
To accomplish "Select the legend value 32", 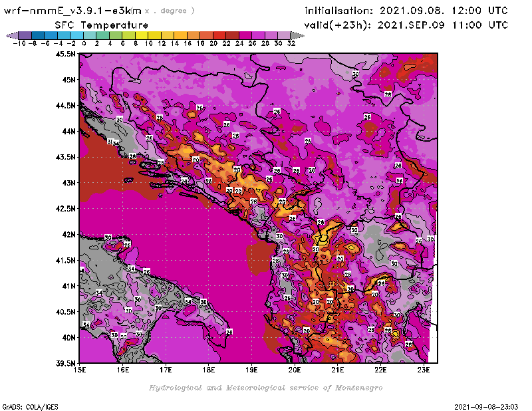I will [x=291, y=43].
